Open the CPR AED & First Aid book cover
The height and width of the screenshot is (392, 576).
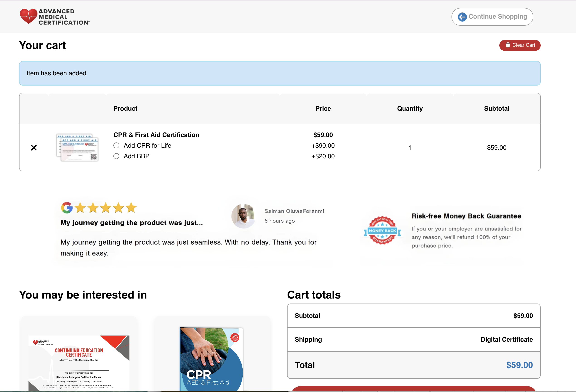211,360
